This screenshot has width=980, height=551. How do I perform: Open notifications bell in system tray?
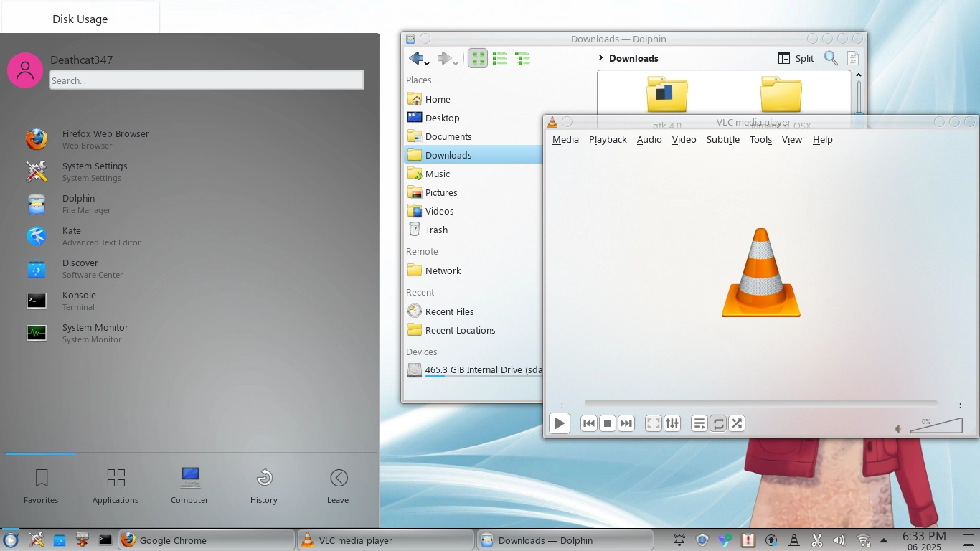(679, 540)
